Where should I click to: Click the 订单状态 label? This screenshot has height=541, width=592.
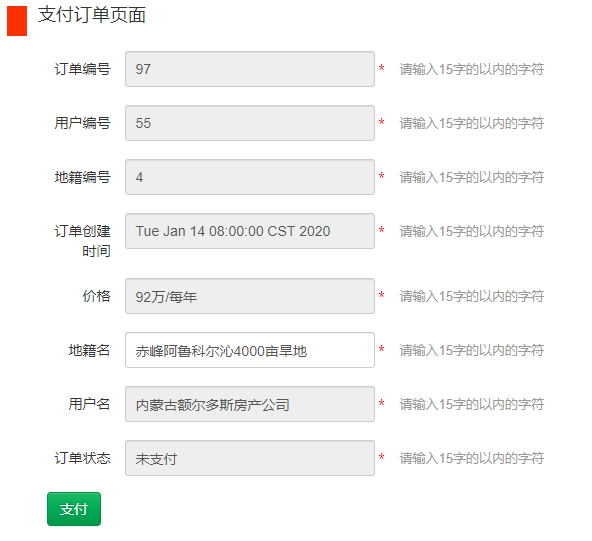coord(82,458)
